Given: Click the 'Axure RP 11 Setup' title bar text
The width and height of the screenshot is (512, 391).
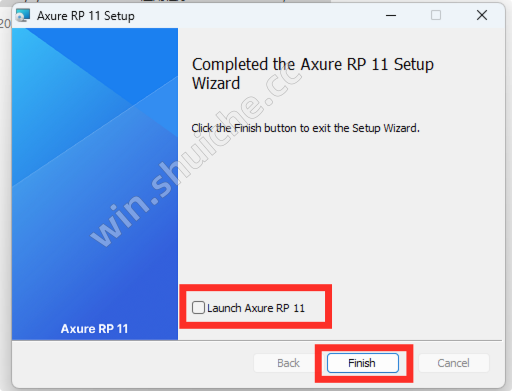Looking at the screenshot, I should (x=86, y=16).
